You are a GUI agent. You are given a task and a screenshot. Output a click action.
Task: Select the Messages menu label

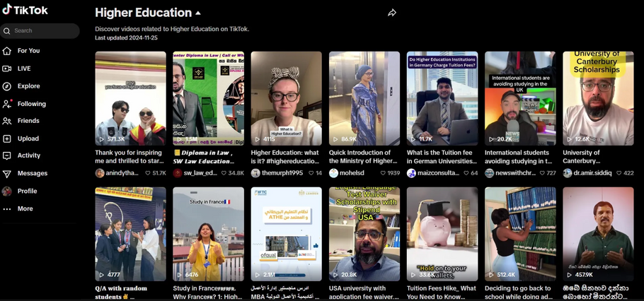(x=33, y=174)
